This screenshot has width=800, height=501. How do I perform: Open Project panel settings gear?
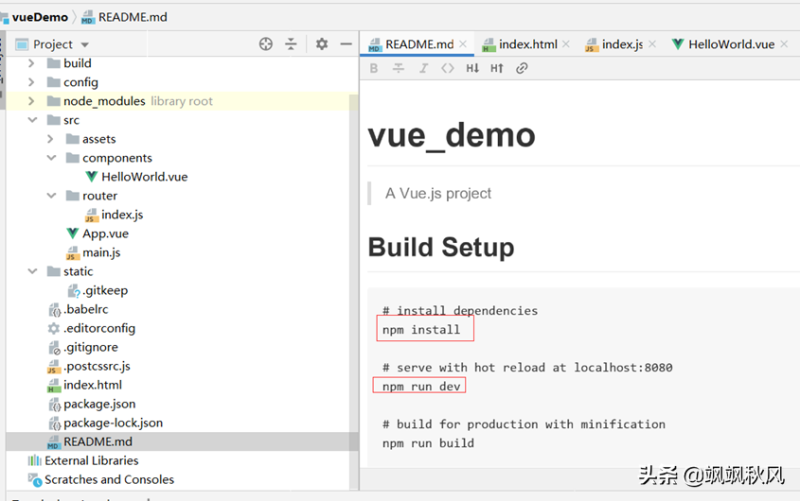click(321, 44)
